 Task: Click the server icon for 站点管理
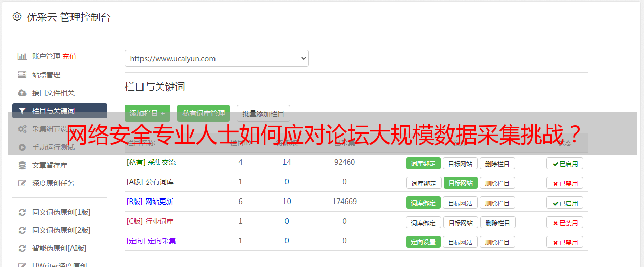[22, 75]
